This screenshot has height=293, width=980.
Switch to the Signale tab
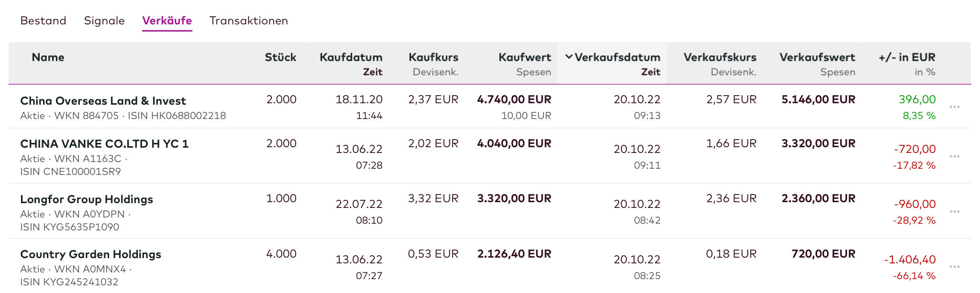104,21
